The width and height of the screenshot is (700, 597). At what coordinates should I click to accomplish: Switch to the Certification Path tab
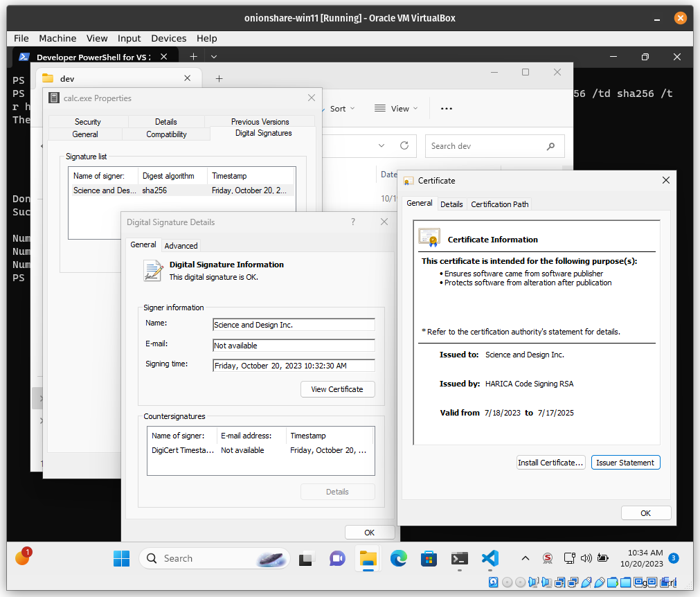click(x=499, y=204)
